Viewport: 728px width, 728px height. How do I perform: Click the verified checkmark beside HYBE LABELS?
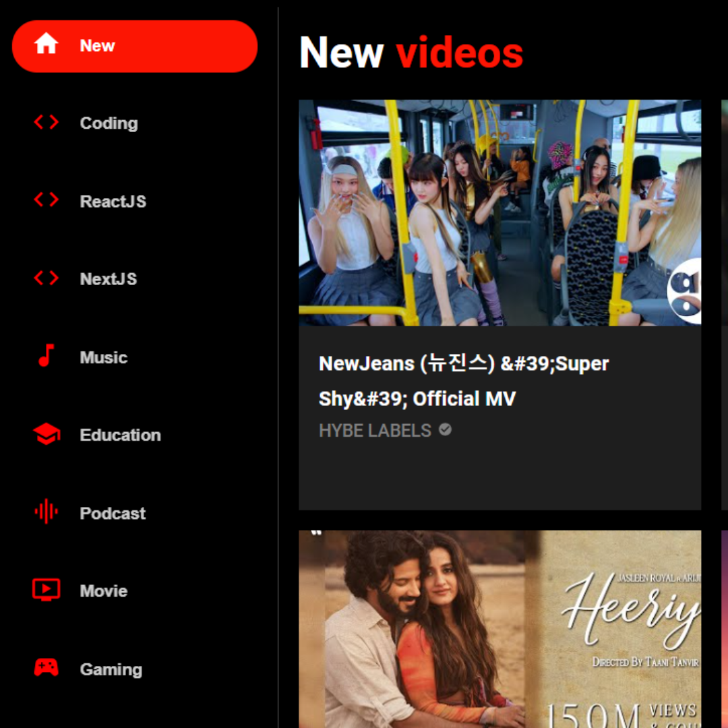(x=445, y=430)
